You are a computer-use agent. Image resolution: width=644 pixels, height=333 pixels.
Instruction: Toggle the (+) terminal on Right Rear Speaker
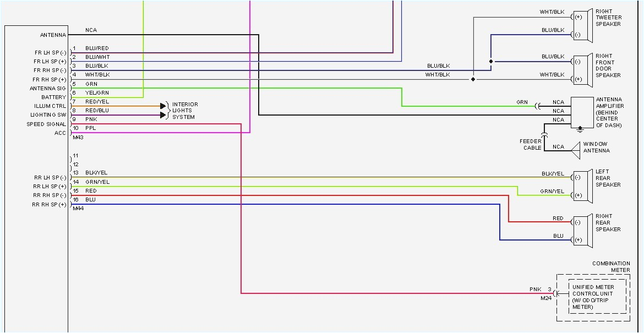[x=577, y=239]
